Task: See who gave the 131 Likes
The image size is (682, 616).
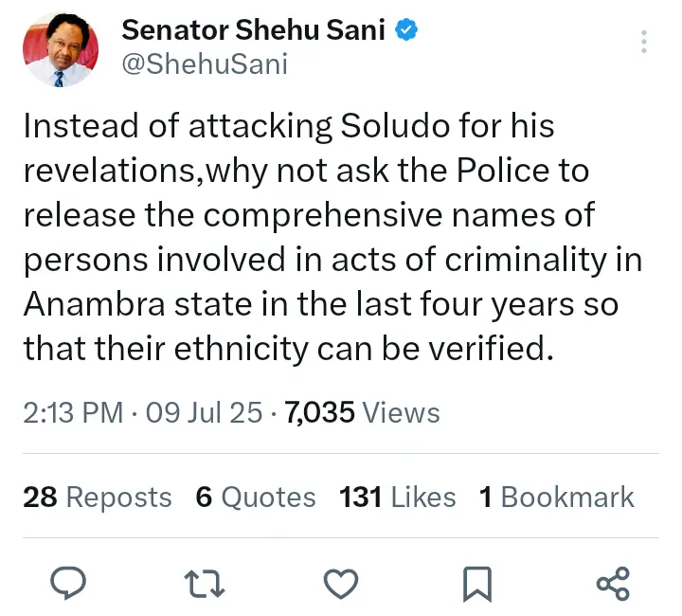Action: 398,498
